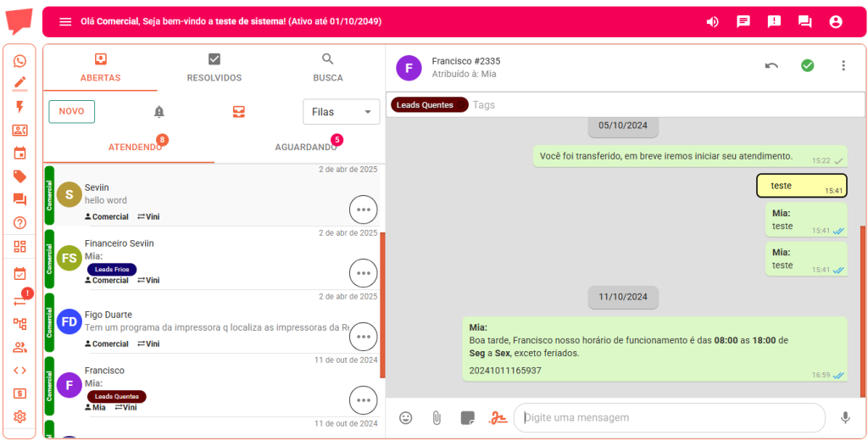Open the emoji picker icon

pos(406,417)
